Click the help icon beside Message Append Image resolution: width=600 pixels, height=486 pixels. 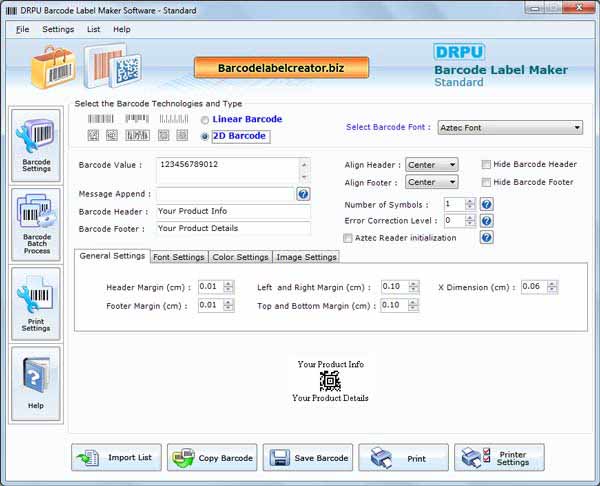303,194
